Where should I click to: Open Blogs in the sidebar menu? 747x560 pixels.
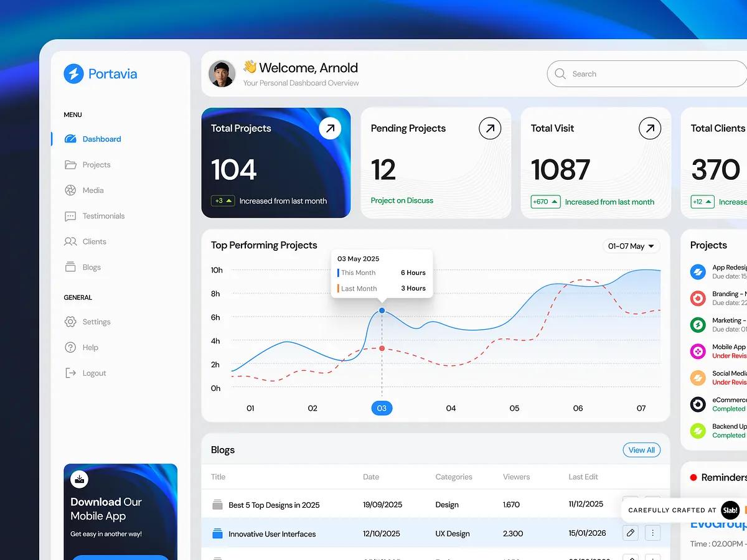83,267
